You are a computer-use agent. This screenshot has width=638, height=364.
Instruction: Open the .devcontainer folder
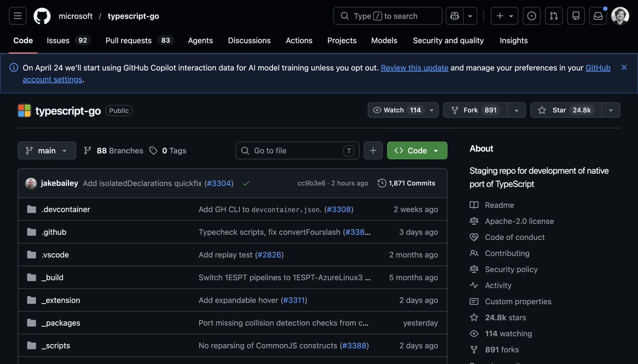66,209
